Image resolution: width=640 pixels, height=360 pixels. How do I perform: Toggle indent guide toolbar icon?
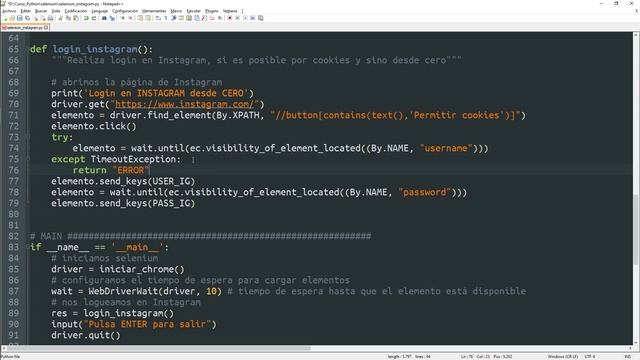click(x=173, y=18)
